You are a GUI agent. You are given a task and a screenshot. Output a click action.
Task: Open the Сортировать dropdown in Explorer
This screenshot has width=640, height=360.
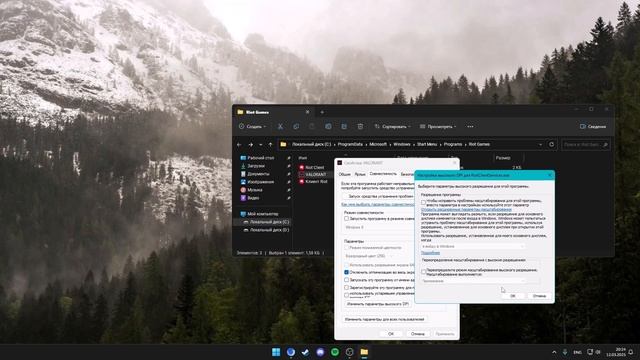pos(392,127)
